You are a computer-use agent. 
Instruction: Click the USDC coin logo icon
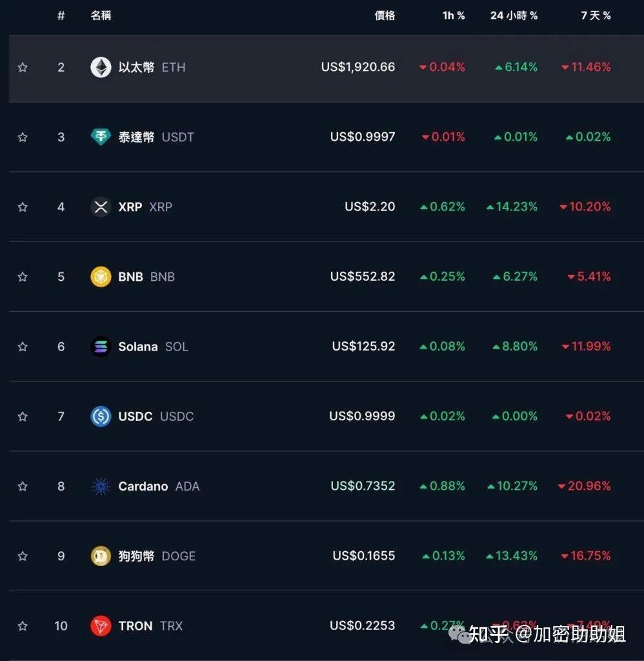[x=101, y=416]
